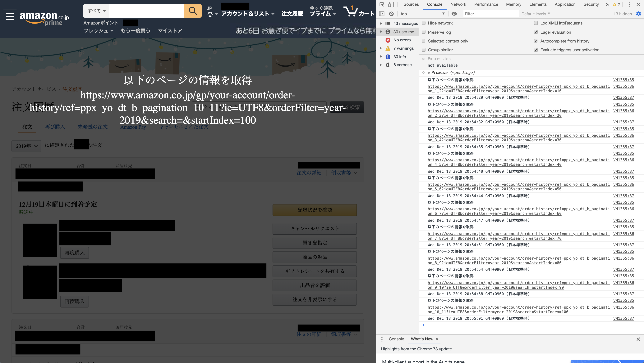The image size is (644, 363).
Task: Click 配送状況を確認 button
Action: coord(315,210)
